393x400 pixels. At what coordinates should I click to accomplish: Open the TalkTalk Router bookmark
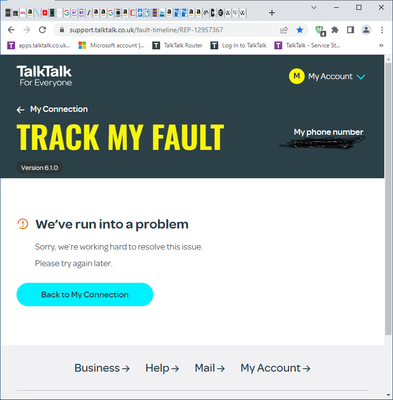(x=177, y=45)
